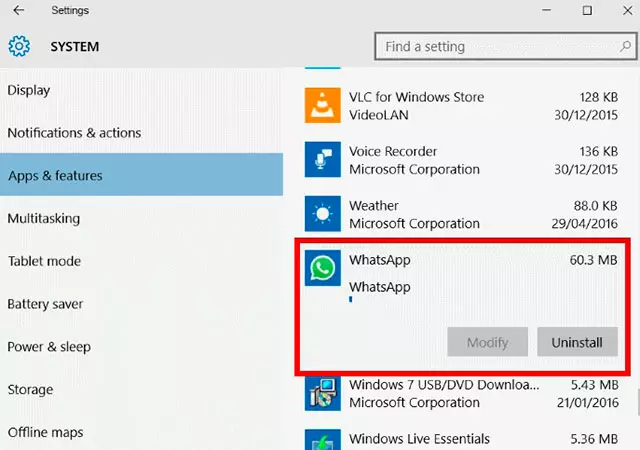Viewport: 640px width, 450px height.
Task: Click the SYSTEM heading text
Action: coord(75,47)
